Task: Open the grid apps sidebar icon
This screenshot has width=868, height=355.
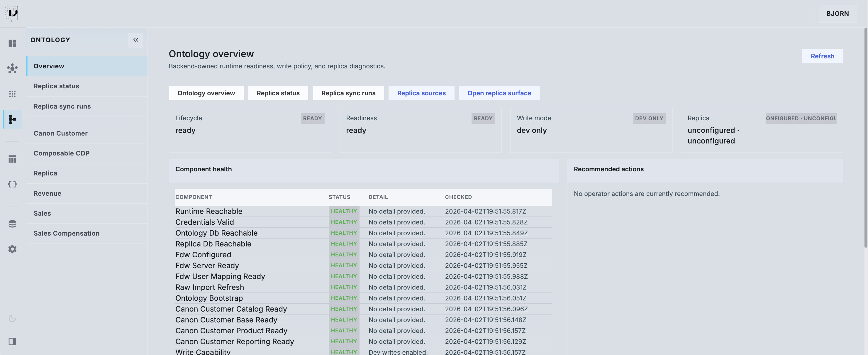Action: (13, 94)
